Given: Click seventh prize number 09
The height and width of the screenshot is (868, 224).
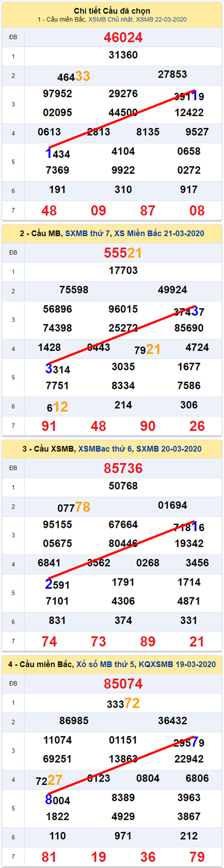Looking at the screenshot, I should click(98, 211).
